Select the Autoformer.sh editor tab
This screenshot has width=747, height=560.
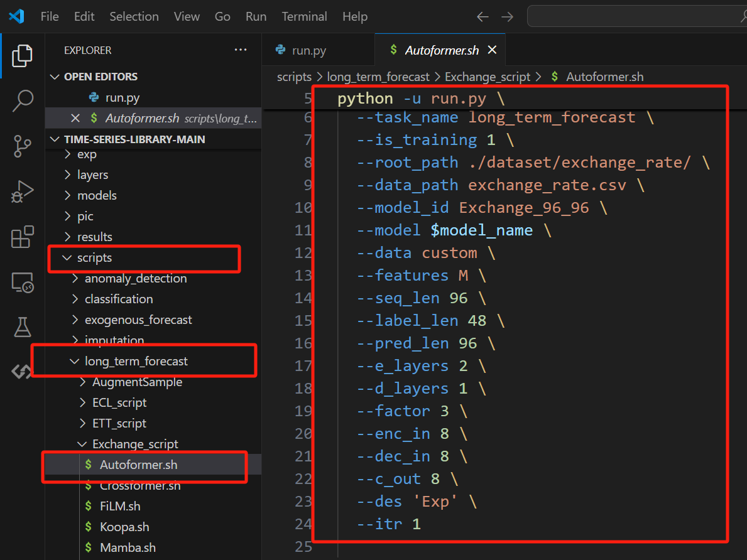(x=440, y=50)
